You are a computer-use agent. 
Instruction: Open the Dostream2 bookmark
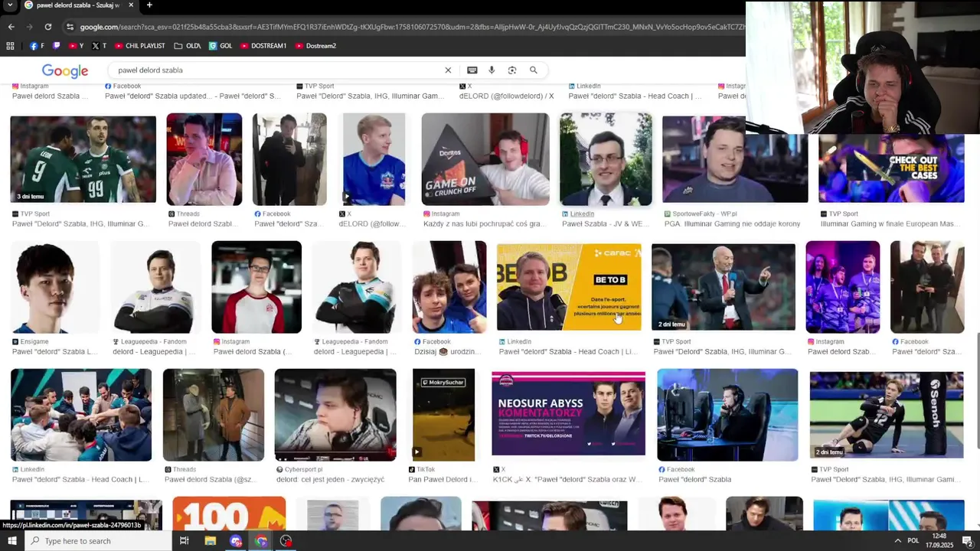tap(315, 46)
